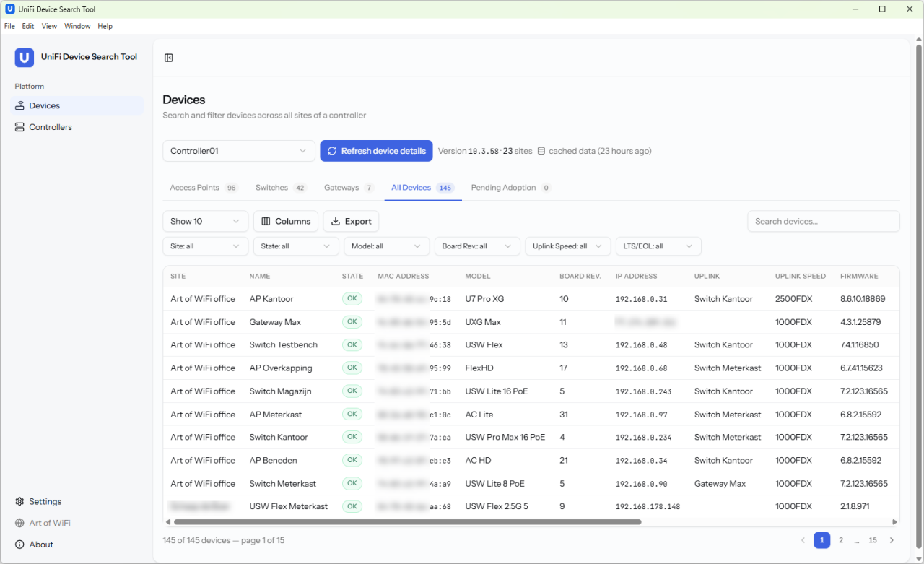Open the State: all filter
Image resolution: width=924 pixels, height=564 pixels.
tap(296, 246)
